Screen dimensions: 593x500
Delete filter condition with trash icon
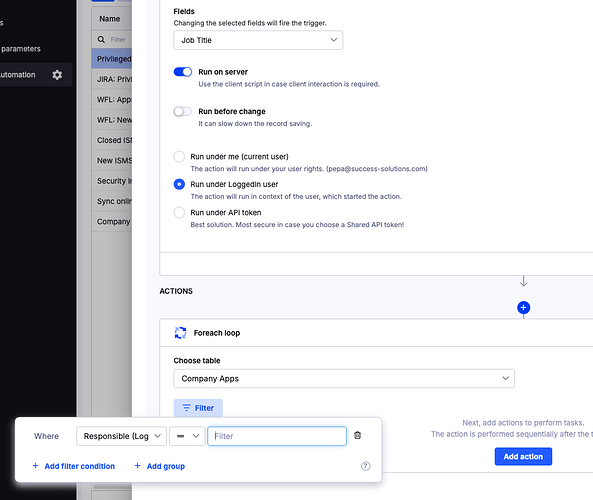click(x=357, y=435)
